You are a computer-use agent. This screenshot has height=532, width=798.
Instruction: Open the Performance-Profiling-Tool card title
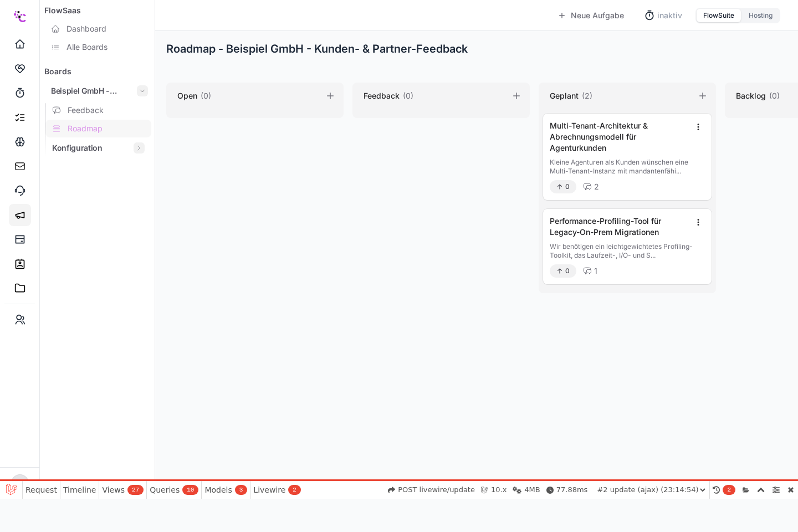[605, 227]
